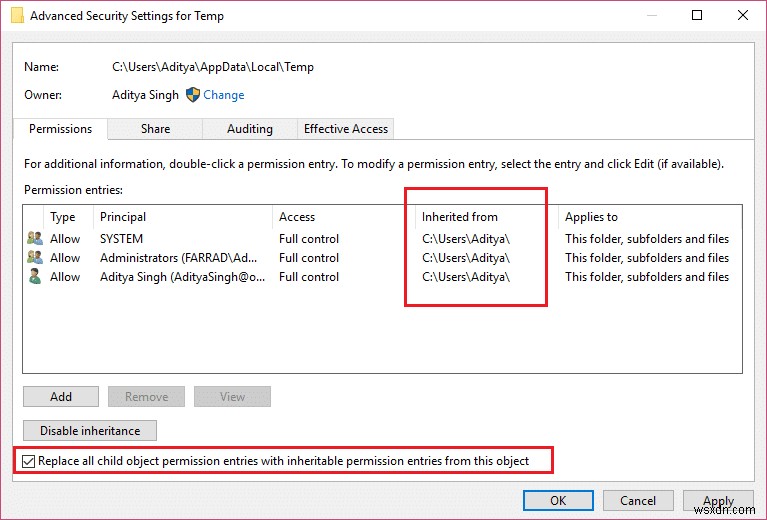
Task: Enable Replace all child object permission entries checkbox
Action: pyautogui.click(x=28, y=461)
